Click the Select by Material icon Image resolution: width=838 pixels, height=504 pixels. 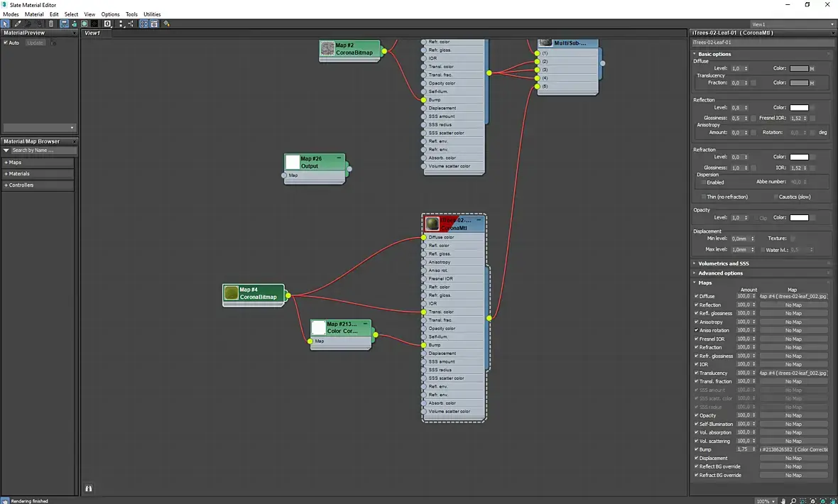pyautogui.click(x=167, y=24)
